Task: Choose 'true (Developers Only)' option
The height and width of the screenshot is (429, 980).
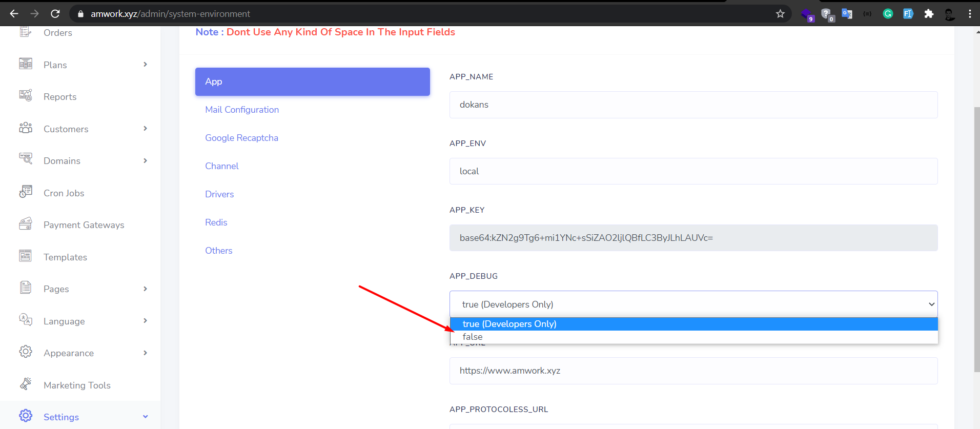Action: click(509, 324)
